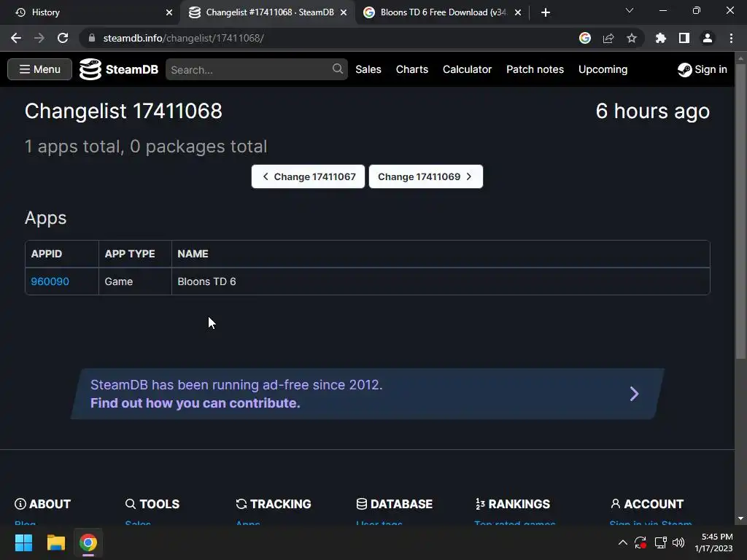
Task: Open the Upcoming page
Action: point(603,69)
